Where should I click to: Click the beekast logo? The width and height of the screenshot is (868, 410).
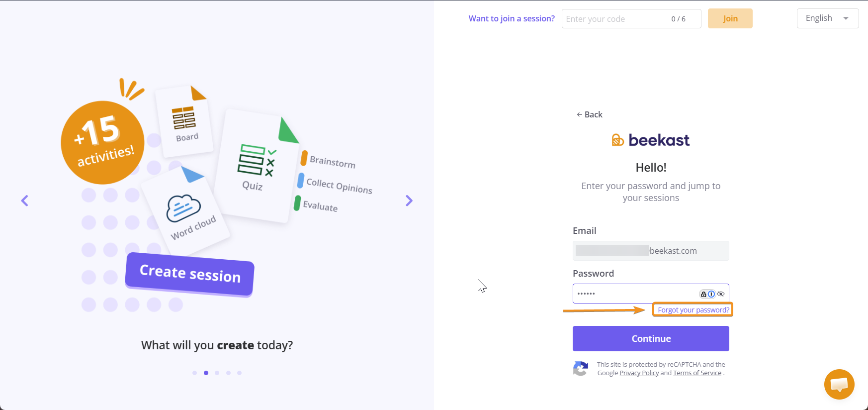651,140
